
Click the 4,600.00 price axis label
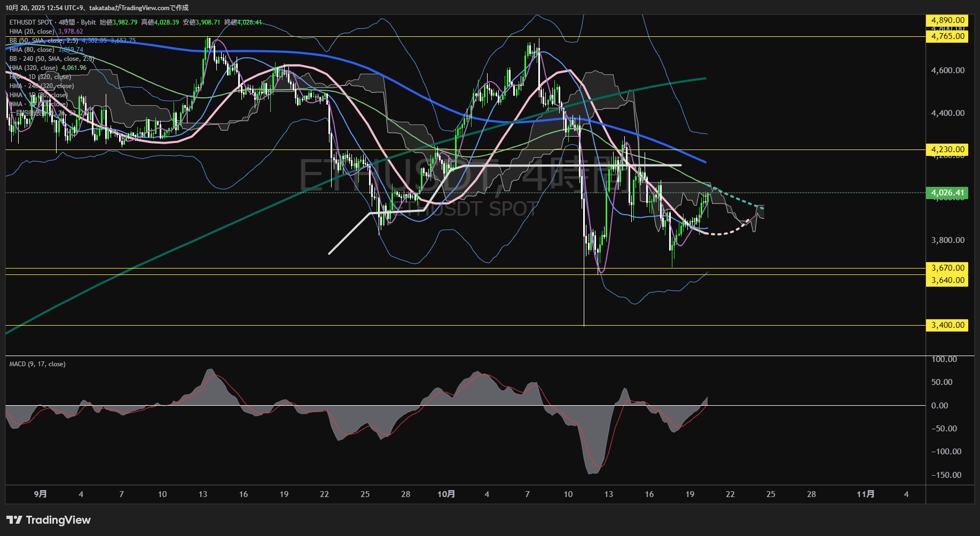[x=947, y=70]
